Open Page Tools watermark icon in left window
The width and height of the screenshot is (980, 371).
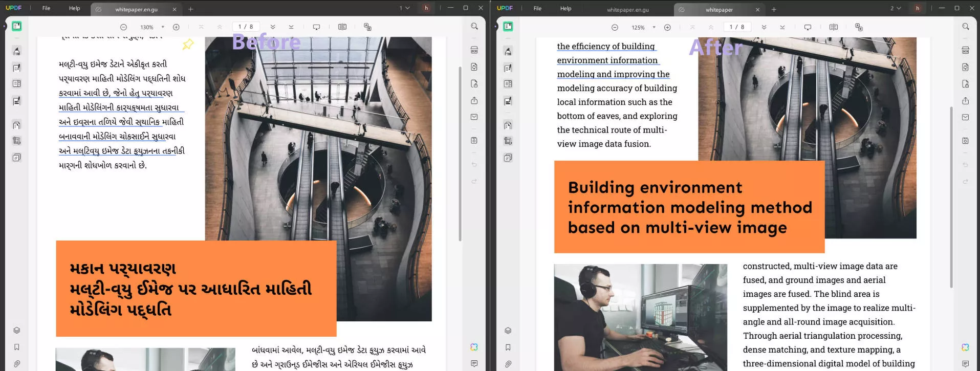point(17,158)
